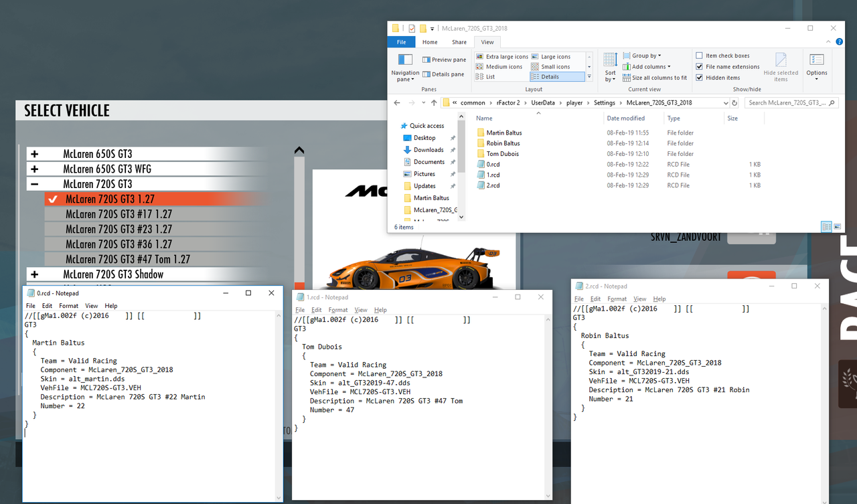857x504 pixels.
Task: Select List layout
Action: tap(485, 77)
